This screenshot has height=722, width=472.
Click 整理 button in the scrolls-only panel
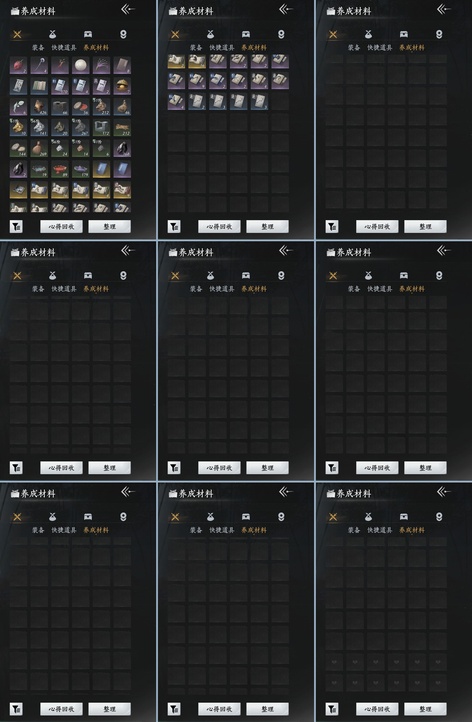(268, 226)
